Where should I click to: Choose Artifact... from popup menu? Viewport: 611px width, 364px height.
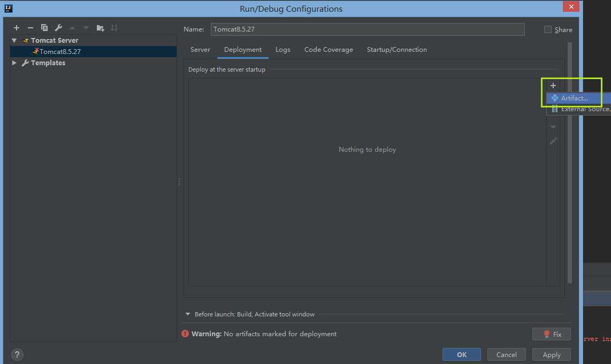coord(579,98)
